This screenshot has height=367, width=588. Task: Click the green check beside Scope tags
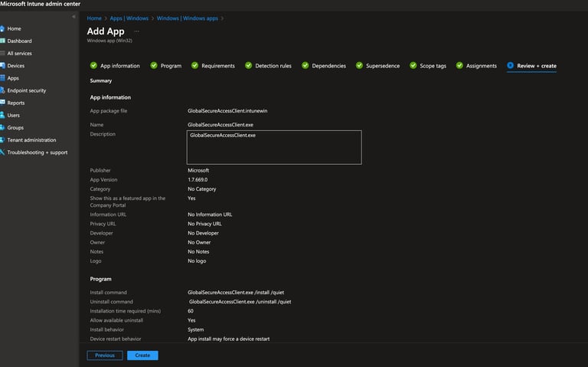point(413,65)
